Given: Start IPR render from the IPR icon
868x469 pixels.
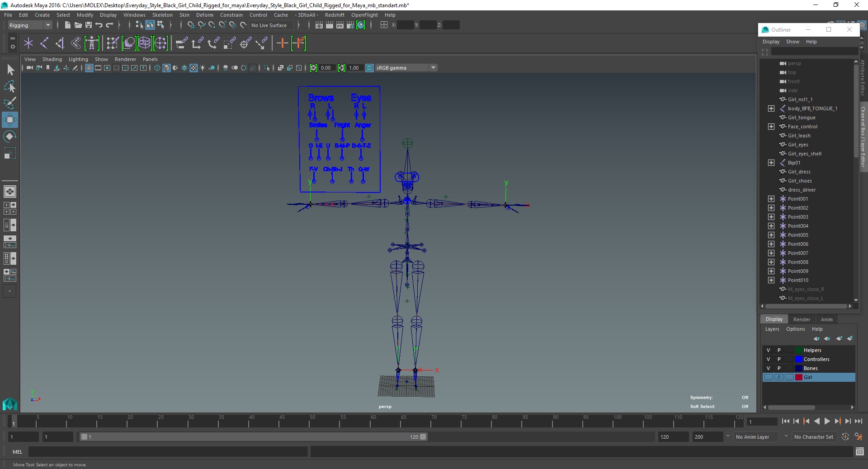Looking at the screenshot, I should pos(340,25).
